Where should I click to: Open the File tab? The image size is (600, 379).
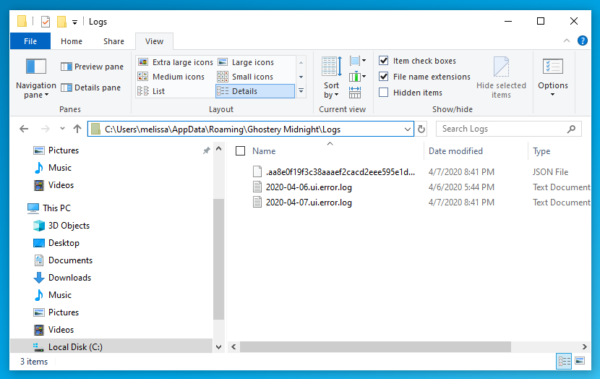30,41
